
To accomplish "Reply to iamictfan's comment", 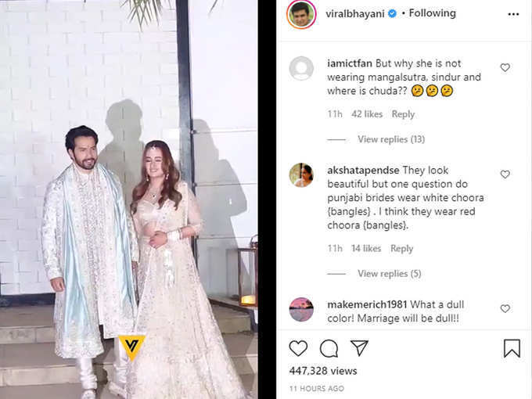I will [x=403, y=114].
